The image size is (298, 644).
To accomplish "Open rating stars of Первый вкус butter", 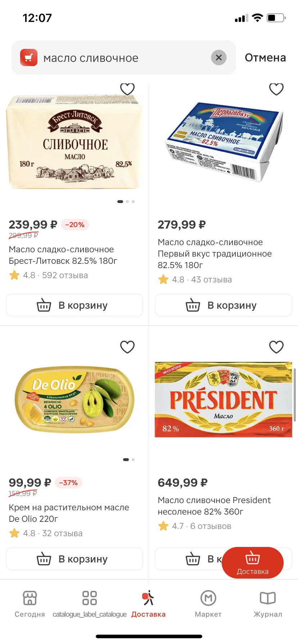I will click(x=163, y=280).
